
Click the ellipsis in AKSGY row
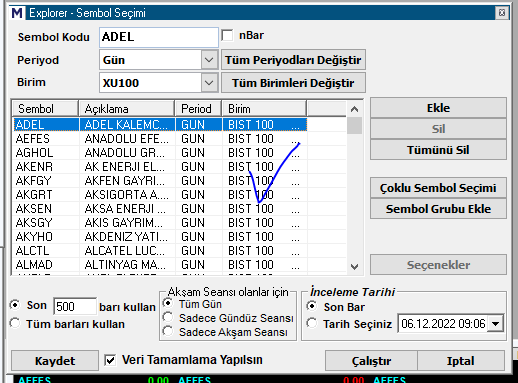[295, 225]
